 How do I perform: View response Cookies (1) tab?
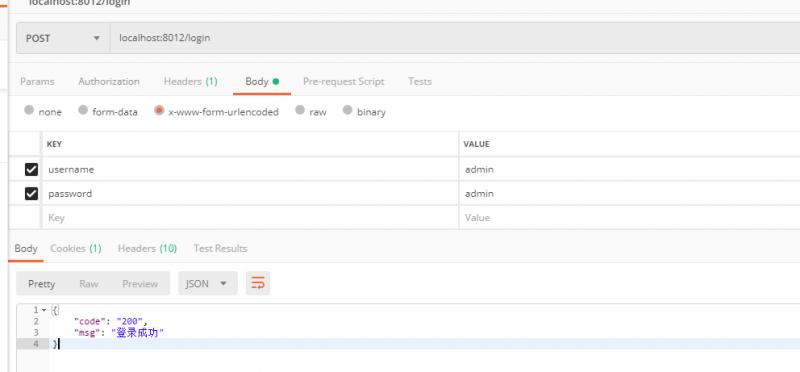pyautogui.click(x=76, y=249)
